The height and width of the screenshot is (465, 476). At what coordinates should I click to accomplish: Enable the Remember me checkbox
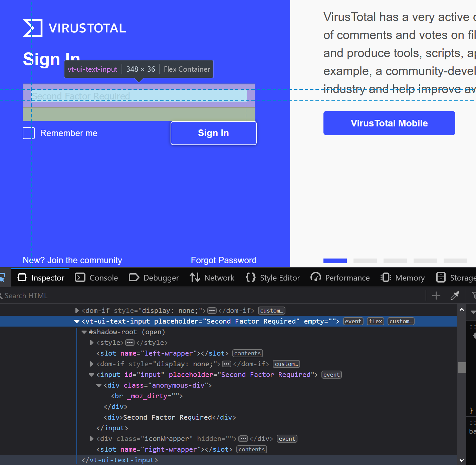[28, 133]
